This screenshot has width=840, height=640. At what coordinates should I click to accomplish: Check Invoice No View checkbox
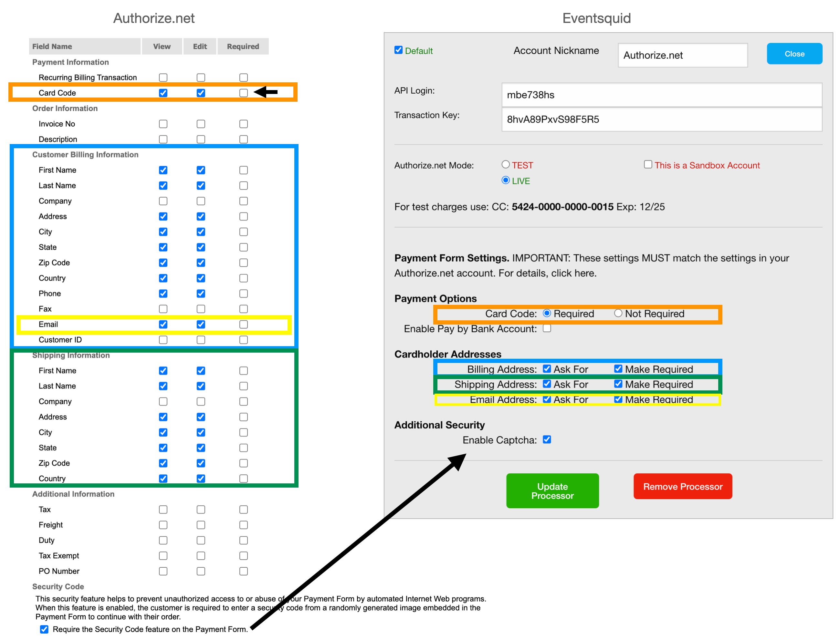pyautogui.click(x=163, y=124)
